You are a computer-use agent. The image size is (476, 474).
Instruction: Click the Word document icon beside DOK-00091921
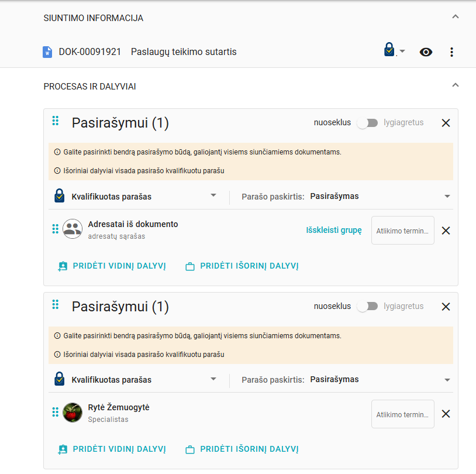[48, 52]
